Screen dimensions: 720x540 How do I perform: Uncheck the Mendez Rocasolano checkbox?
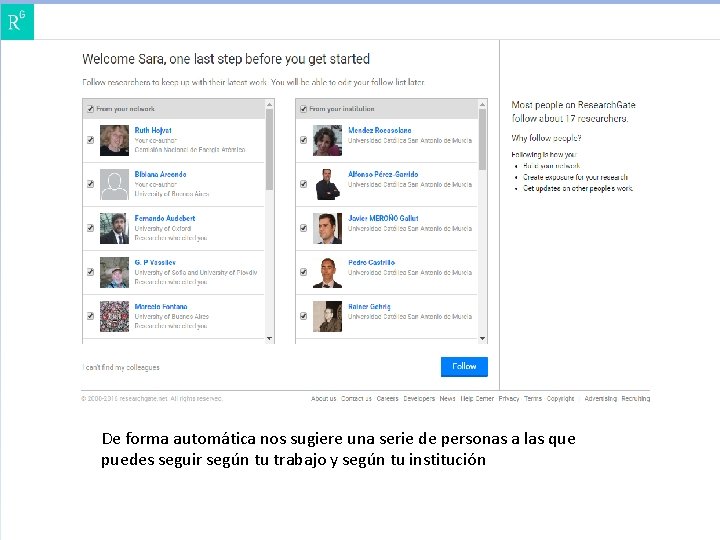[x=304, y=140]
